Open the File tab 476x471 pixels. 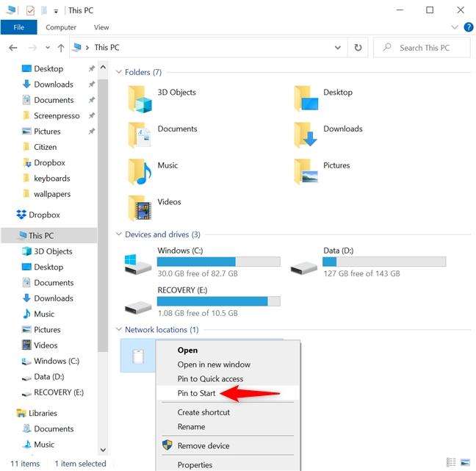tap(19, 27)
